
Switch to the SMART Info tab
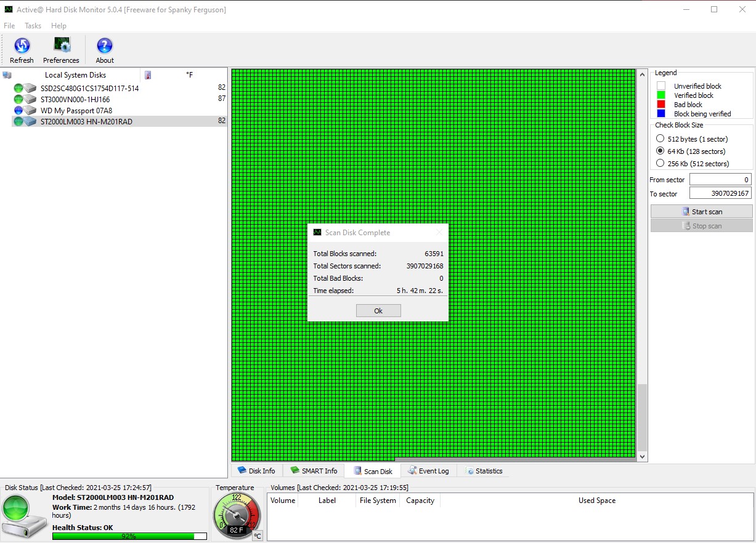click(x=314, y=471)
